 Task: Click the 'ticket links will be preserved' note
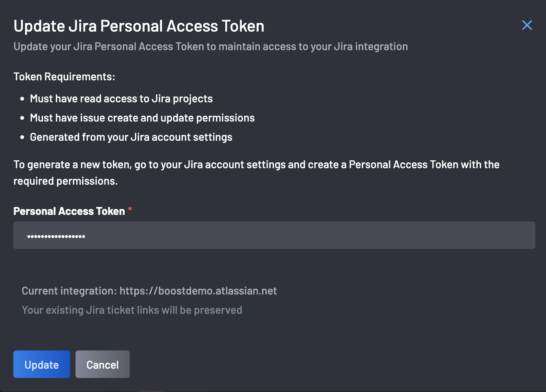coord(132,310)
